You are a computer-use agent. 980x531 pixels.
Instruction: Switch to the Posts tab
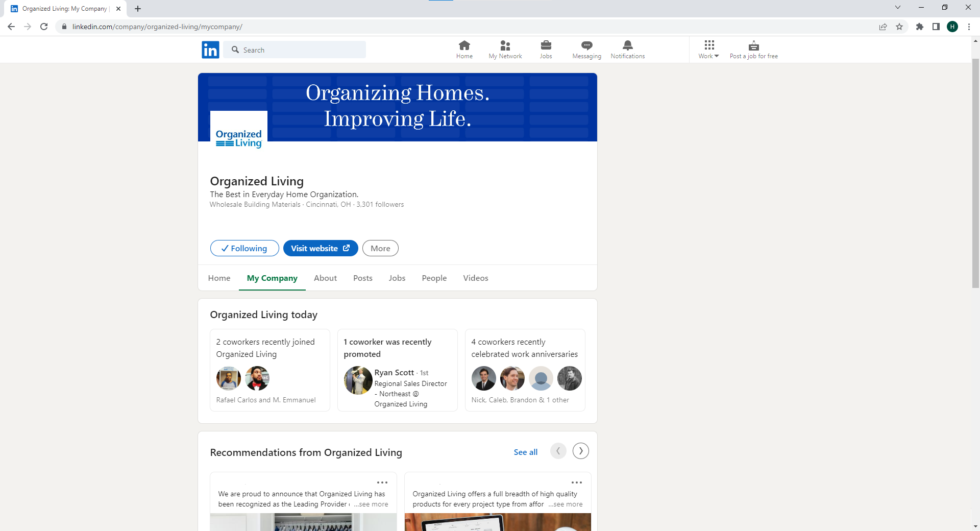pos(363,278)
